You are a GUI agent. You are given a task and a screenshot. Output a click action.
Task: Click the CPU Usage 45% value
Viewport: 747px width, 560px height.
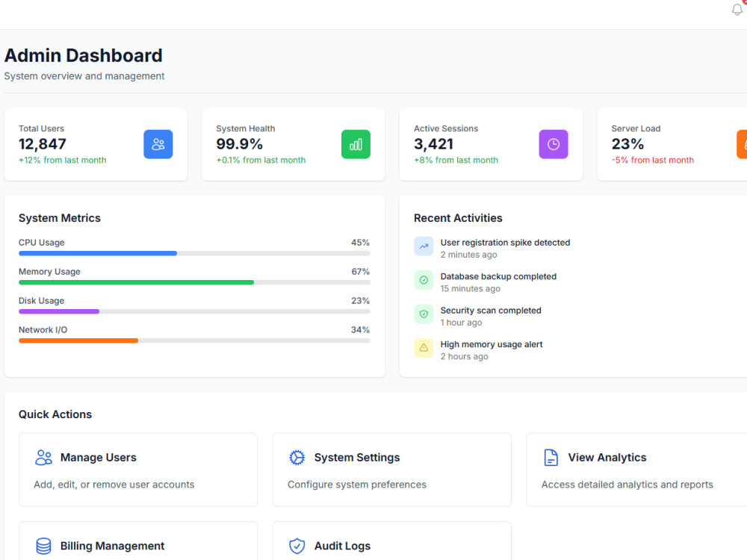[x=360, y=243]
